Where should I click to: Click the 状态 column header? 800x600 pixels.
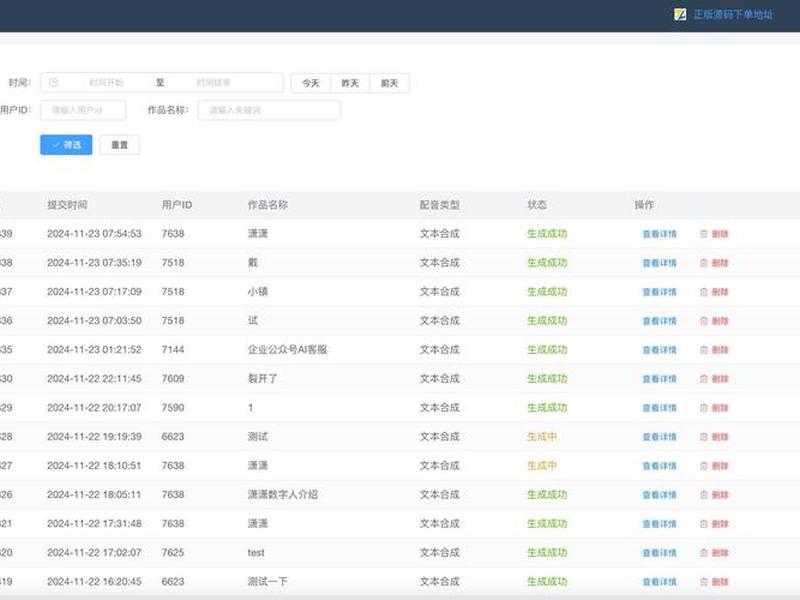click(537, 205)
